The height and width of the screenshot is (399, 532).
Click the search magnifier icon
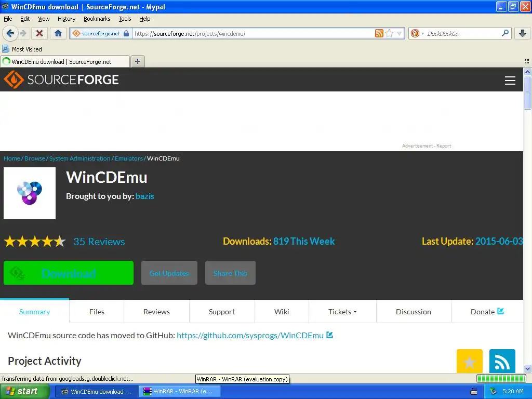pos(505,33)
